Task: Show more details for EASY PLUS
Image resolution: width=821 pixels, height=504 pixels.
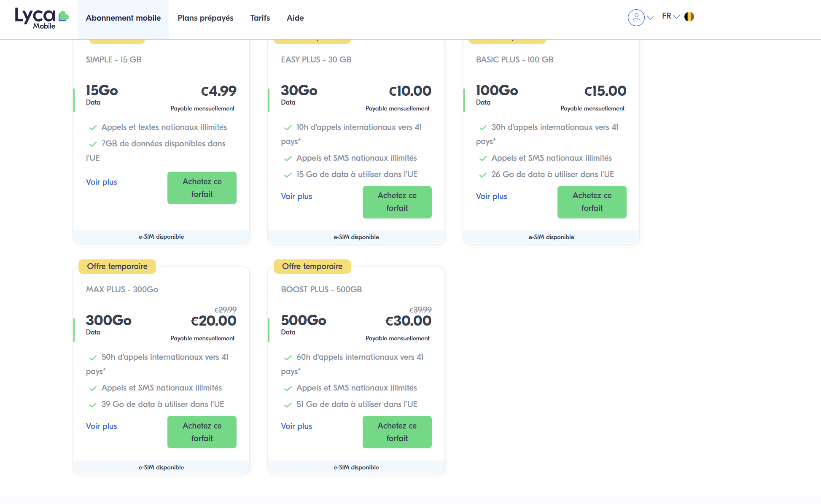Action: (x=296, y=197)
